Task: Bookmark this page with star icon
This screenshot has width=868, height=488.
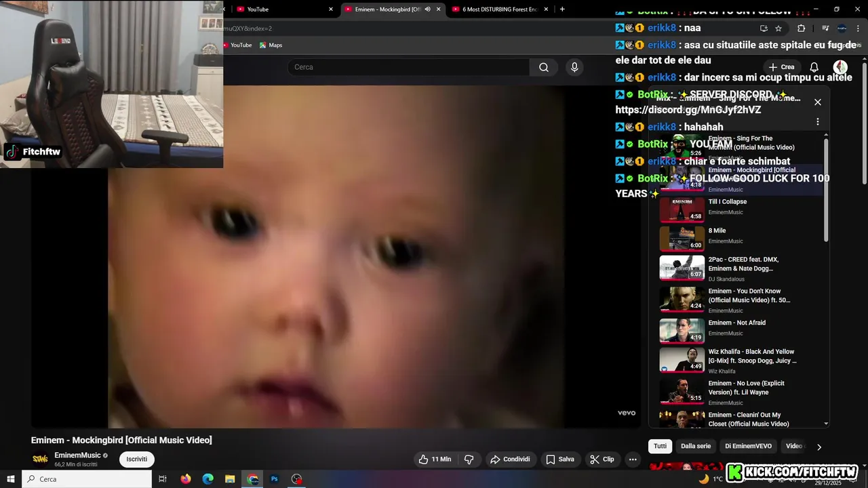Action: click(x=778, y=28)
